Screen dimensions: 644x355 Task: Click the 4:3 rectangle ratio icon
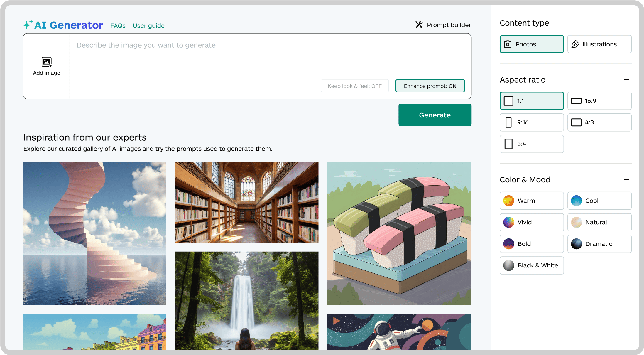click(576, 122)
